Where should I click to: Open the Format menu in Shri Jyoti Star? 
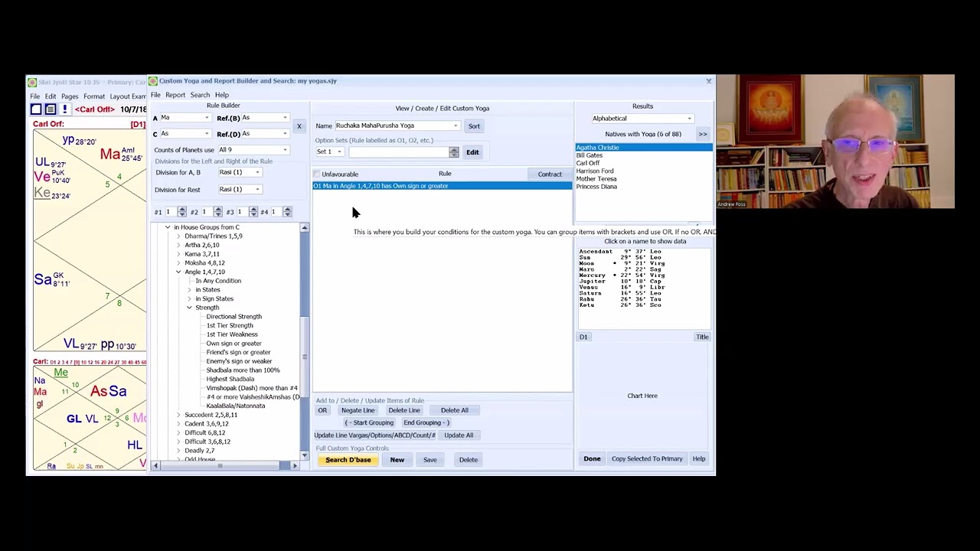tap(94, 96)
